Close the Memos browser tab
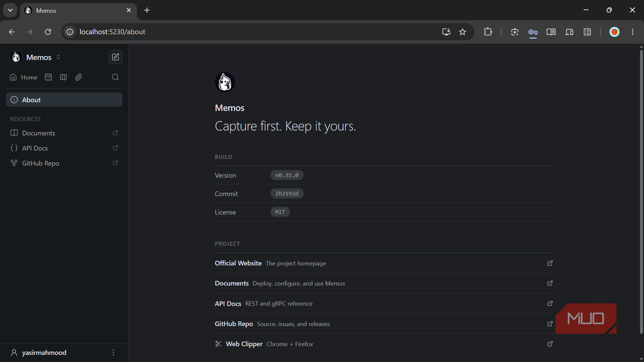644x362 pixels. (129, 10)
